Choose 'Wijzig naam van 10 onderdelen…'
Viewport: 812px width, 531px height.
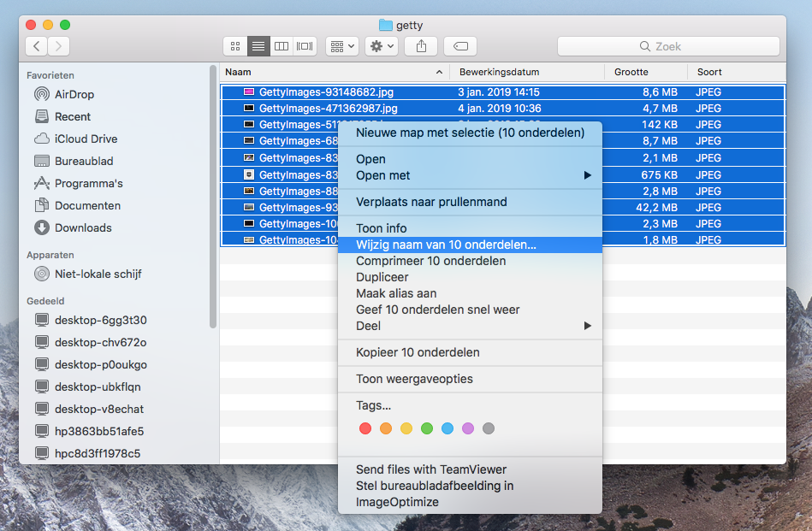point(446,245)
